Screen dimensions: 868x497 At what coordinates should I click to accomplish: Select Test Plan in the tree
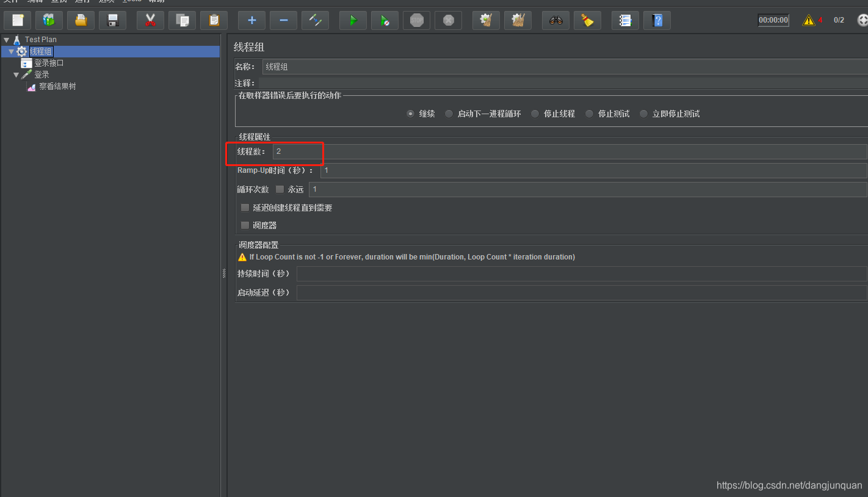click(x=41, y=40)
